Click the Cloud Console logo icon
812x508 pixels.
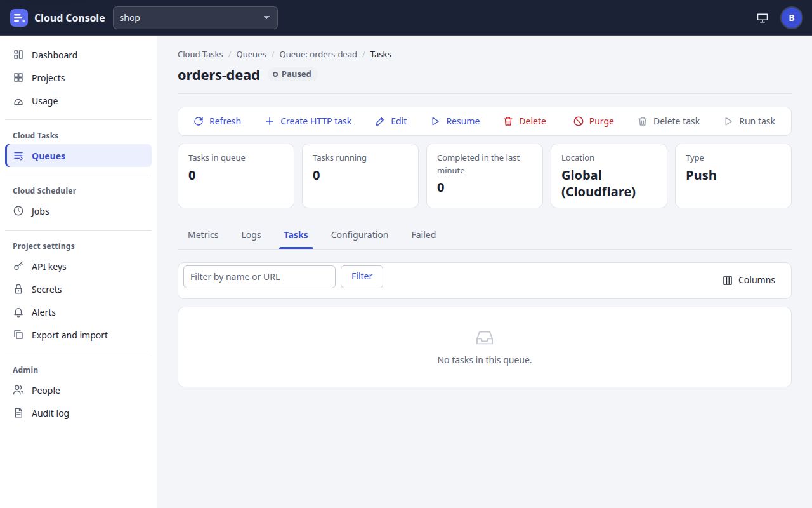(19, 18)
